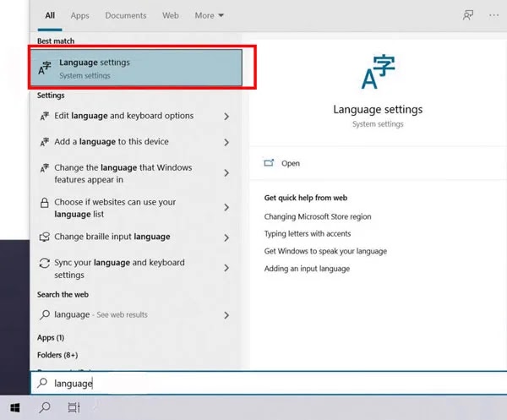Select Add a language to this device

tap(136, 142)
